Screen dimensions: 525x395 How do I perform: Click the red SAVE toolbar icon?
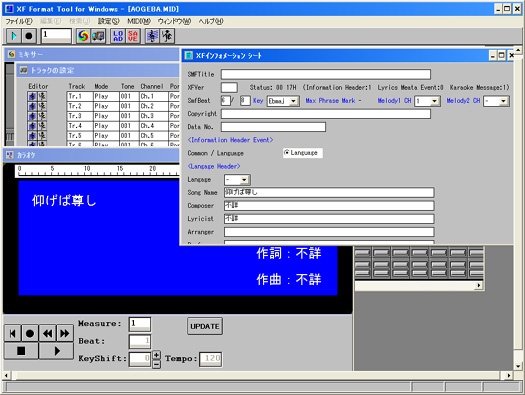[x=133, y=36]
